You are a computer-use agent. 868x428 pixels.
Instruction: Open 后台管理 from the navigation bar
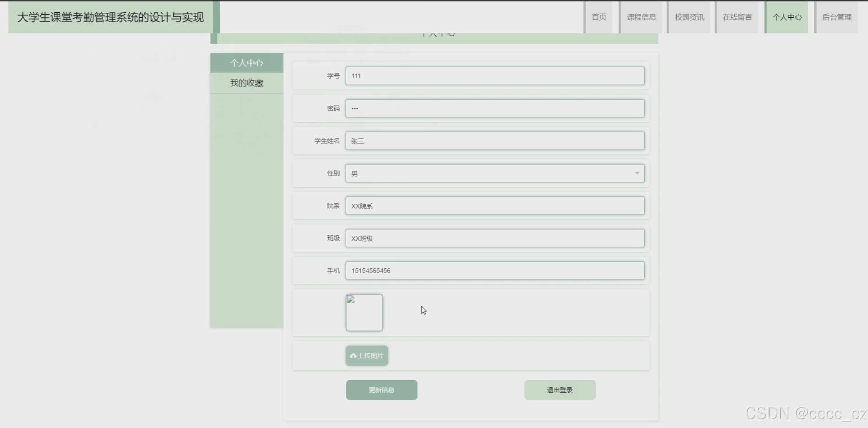[836, 17]
